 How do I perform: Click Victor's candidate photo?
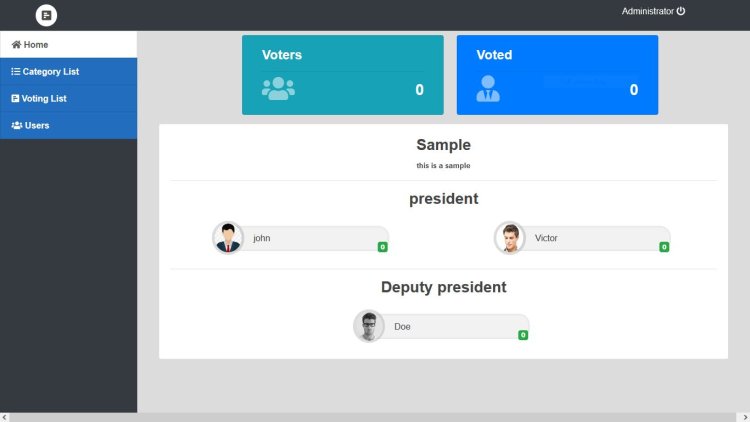click(x=510, y=238)
